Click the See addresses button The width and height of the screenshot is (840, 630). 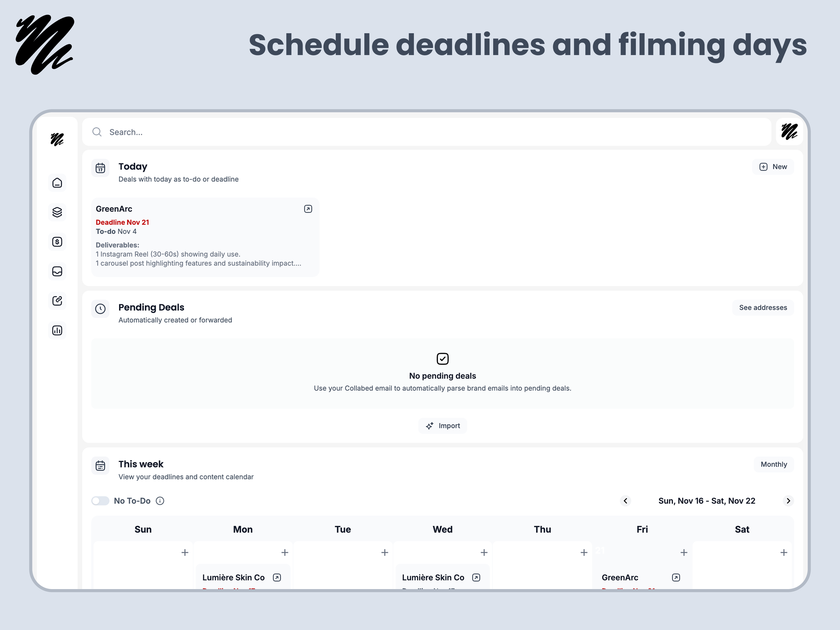click(763, 307)
